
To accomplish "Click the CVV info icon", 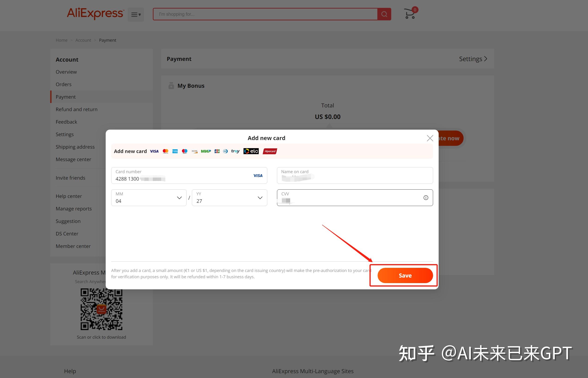I will pyautogui.click(x=426, y=198).
